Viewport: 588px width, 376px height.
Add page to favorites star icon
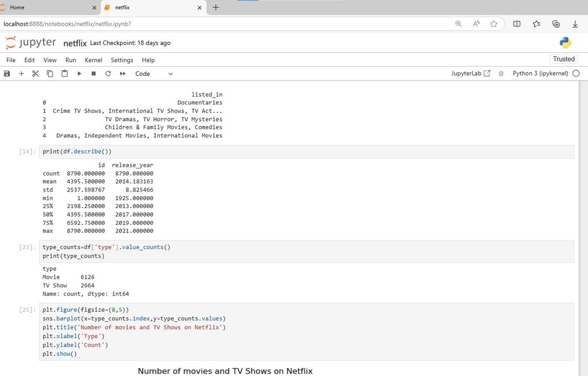point(493,24)
